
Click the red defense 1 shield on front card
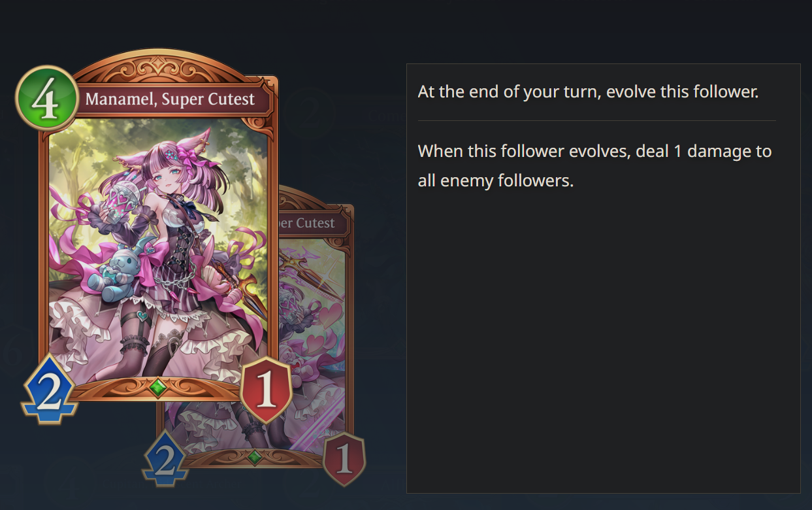(266, 390)
